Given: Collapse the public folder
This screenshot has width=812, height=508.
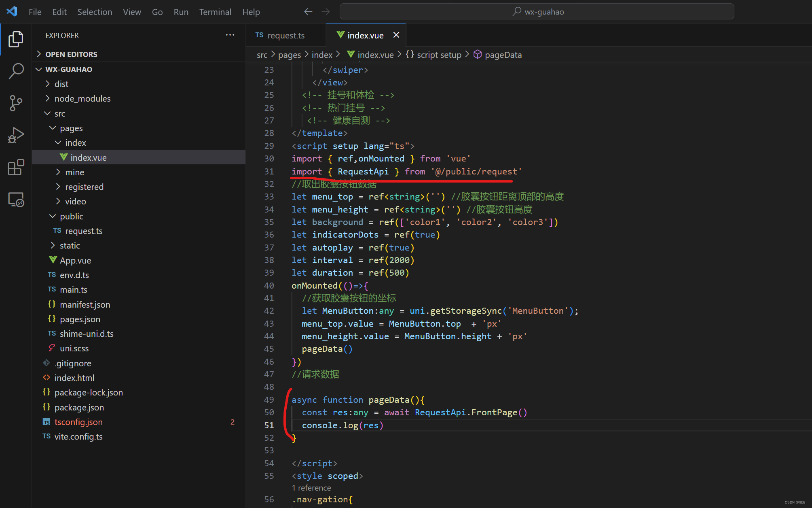Looking at the screenshot, I should (x=71, y=217).
